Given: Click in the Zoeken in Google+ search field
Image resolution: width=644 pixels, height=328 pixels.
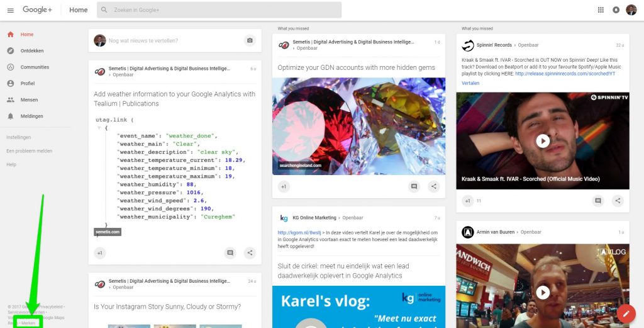Looking at the screenshot, I should (x=219, y=10).
